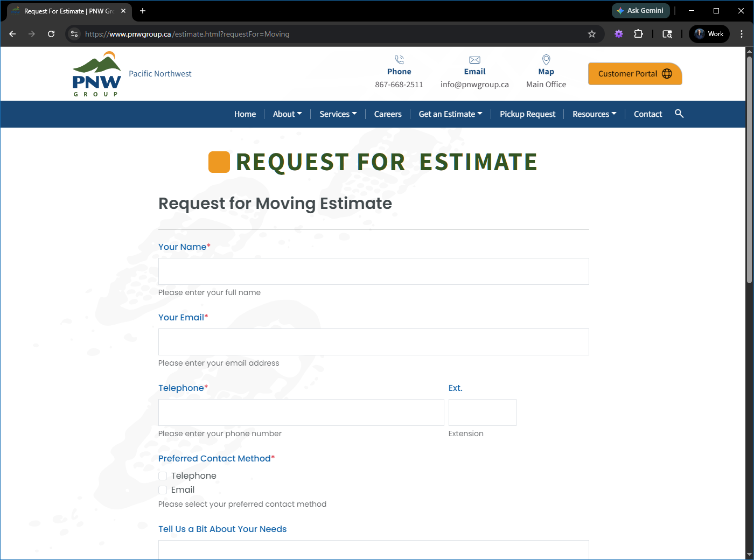Focus the Ext. extension input field
The image size is (754, 560).
pos(483,412)
